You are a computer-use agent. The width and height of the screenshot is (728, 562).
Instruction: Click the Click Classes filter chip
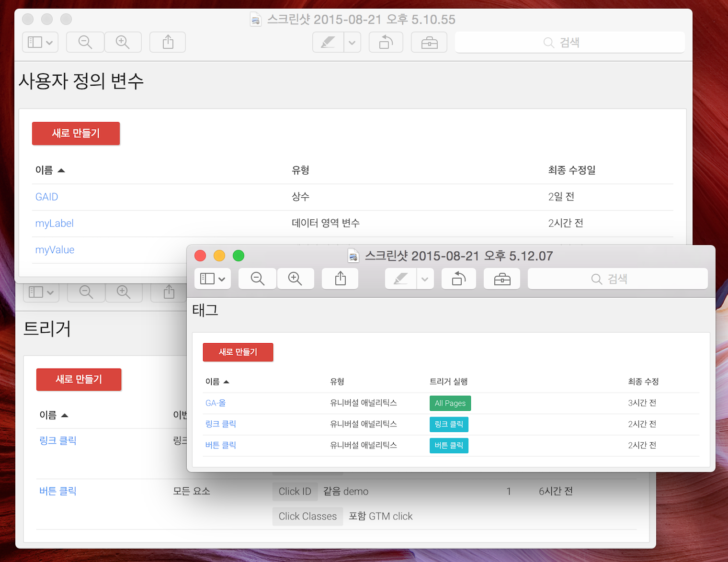[x=307, y=517]
